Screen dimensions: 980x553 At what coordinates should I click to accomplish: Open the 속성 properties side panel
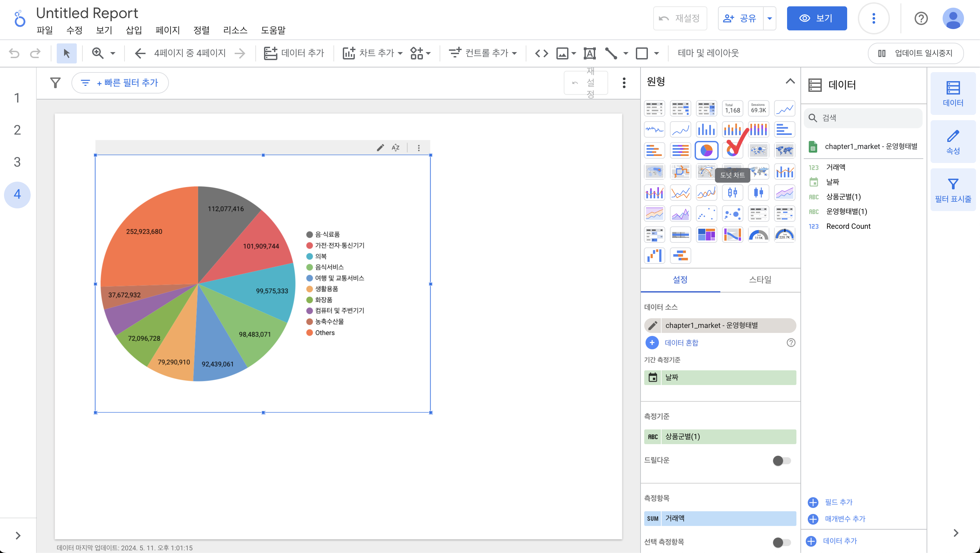(x=953, y=142)
